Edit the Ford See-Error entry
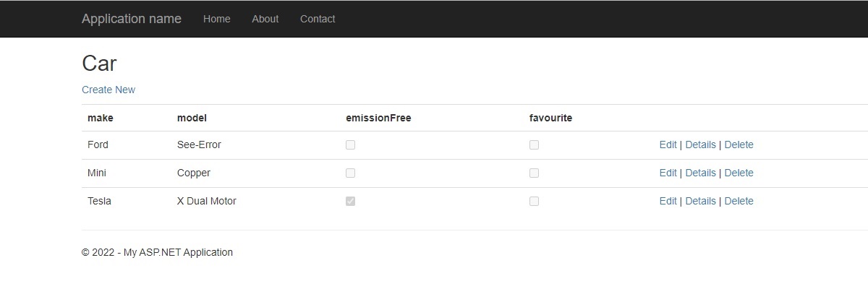This screenshot has height=289, width=868. (668, 144)
